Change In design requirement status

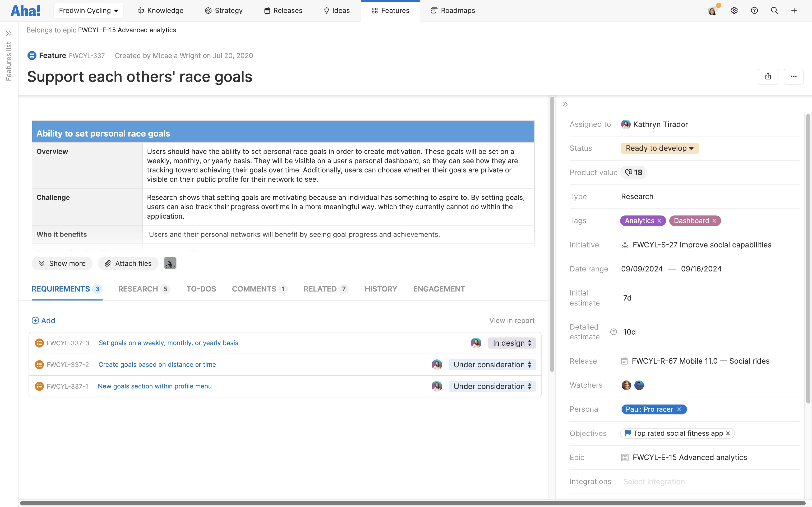tap(512, 343)
